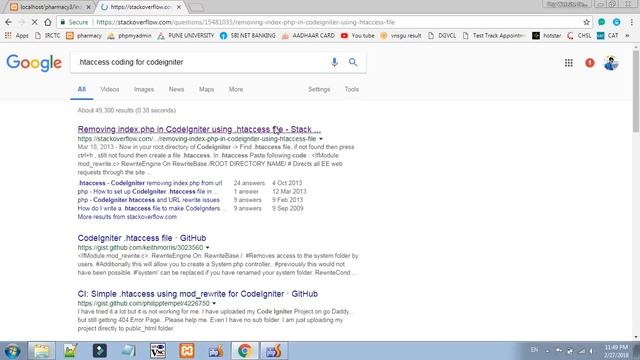This screenshot has height=360, width=640.
Task: Stop loading the page with X button
Action: coord(34,22)
